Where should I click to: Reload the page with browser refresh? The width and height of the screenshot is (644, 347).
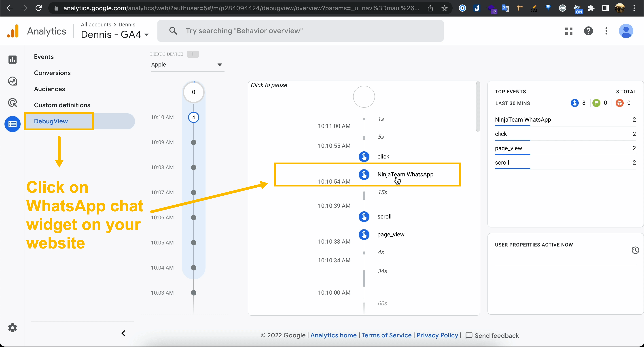click(38, 8)
